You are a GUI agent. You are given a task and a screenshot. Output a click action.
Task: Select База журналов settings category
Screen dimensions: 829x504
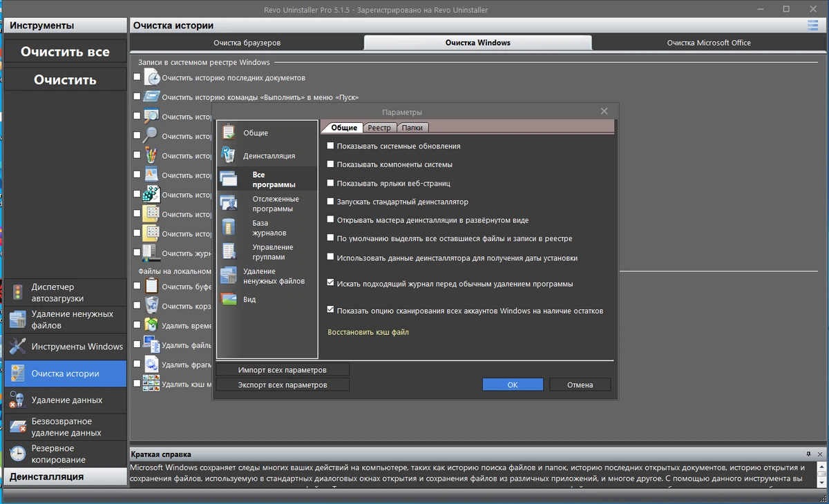click(x=267, y=228)
